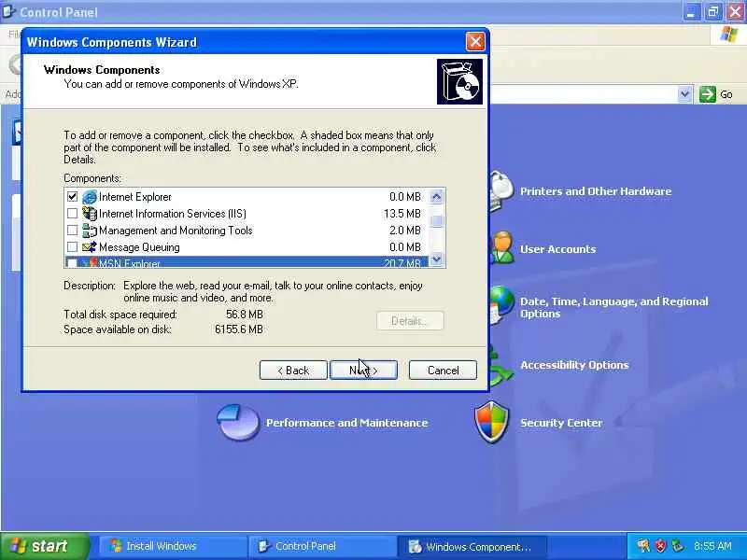The height and width of the screenshot is (560, 747).
Task: Click the green Go arrow icon
Action: tap(708, 94)
